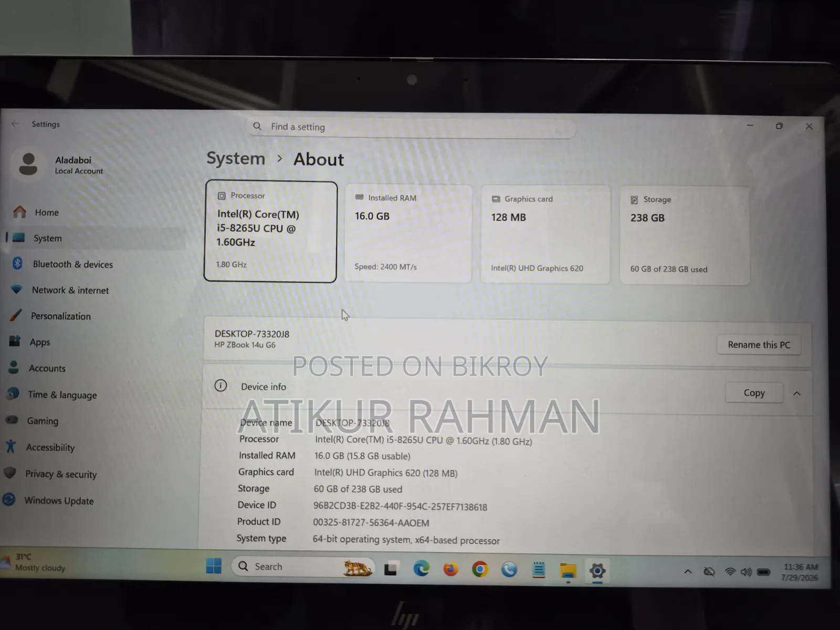This screenshot has height=630, width=840.
Task: Open the weather widget 31°C
Action: coord(34,562)
